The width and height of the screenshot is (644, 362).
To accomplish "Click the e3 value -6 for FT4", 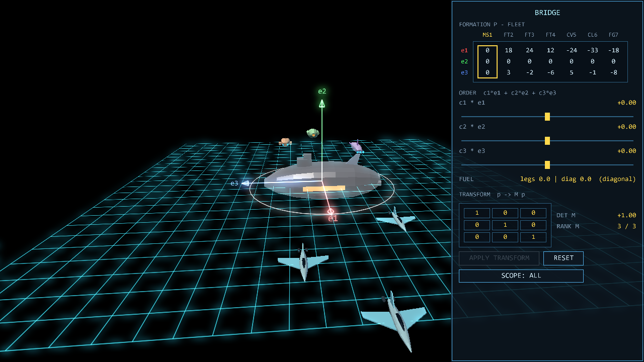I will click(x=550, y=72).
